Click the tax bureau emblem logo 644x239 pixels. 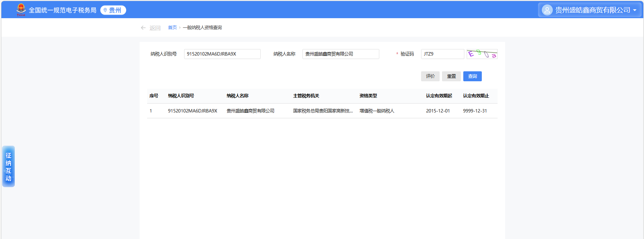(21, 10)
